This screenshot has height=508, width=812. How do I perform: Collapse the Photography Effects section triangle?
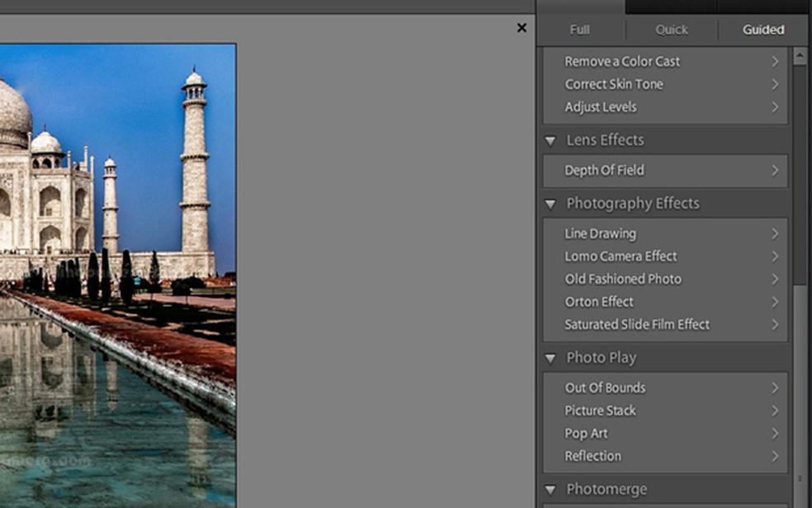(x=550, y=205)
